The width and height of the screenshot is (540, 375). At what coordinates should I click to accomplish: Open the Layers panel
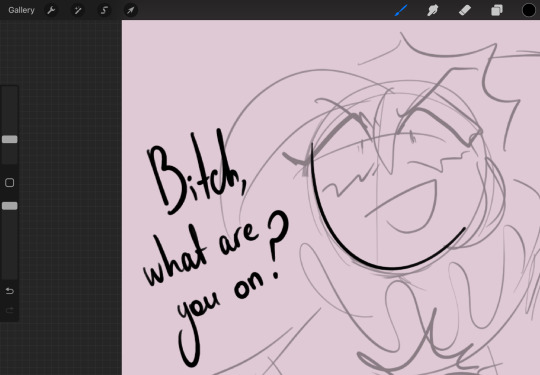coord(497,10)
